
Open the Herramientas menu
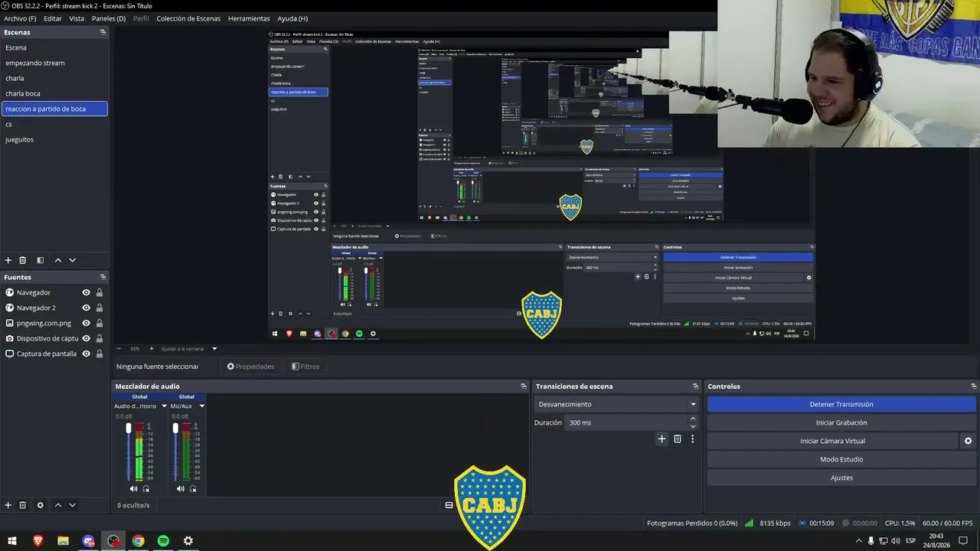click(x=249, y=18)
